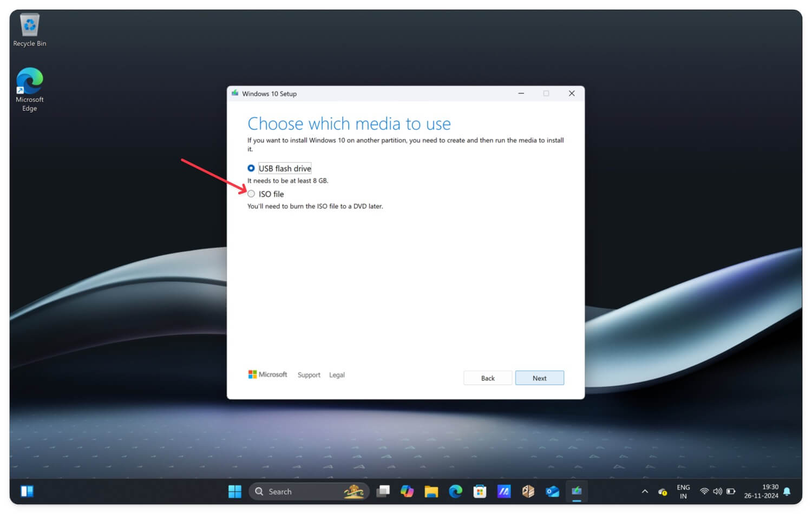The image size is (812, 514).
Task: Open notifications bell icon
Action: 787,491
